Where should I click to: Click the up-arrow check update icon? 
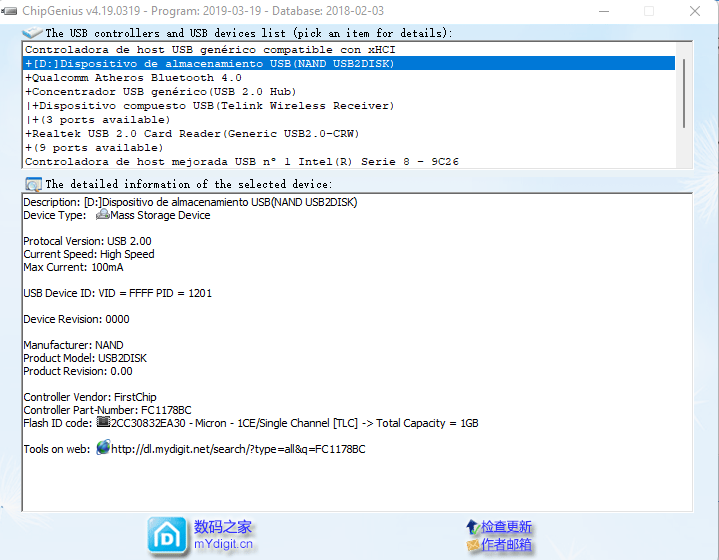pos(471,527)
